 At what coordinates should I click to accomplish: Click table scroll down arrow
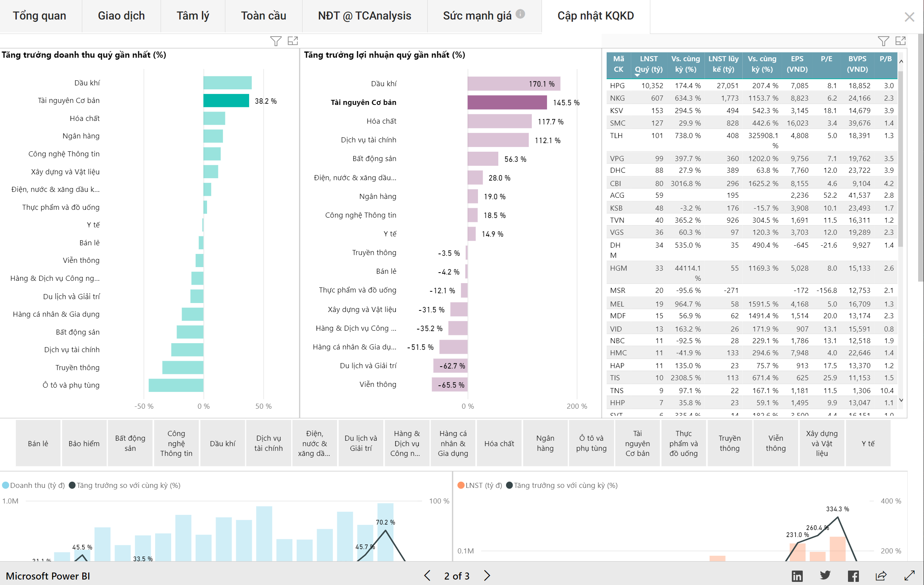coord(901,400)
